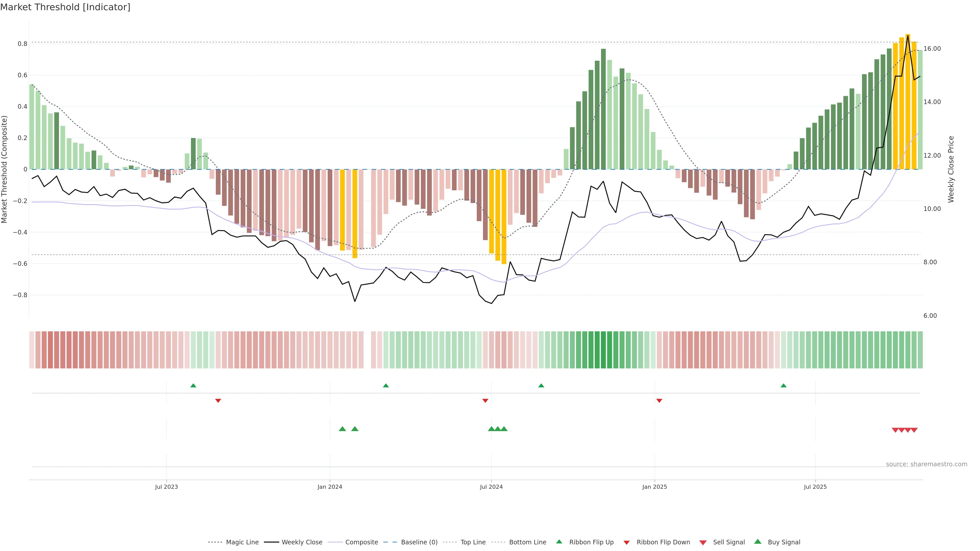Screen dimensions: 980x551
Task: Click the source: sharemaestro.com text
Action: click(926, 464)
